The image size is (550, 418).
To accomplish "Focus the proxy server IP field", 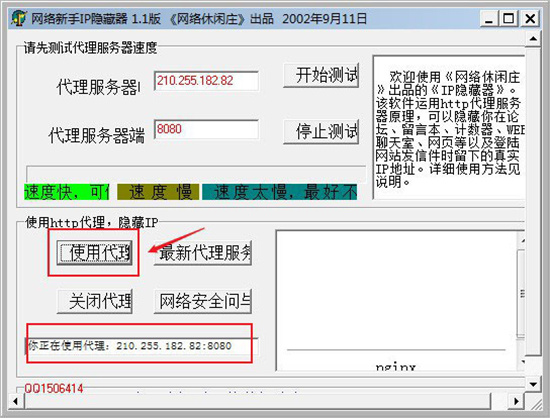I will tap(206, 81).
